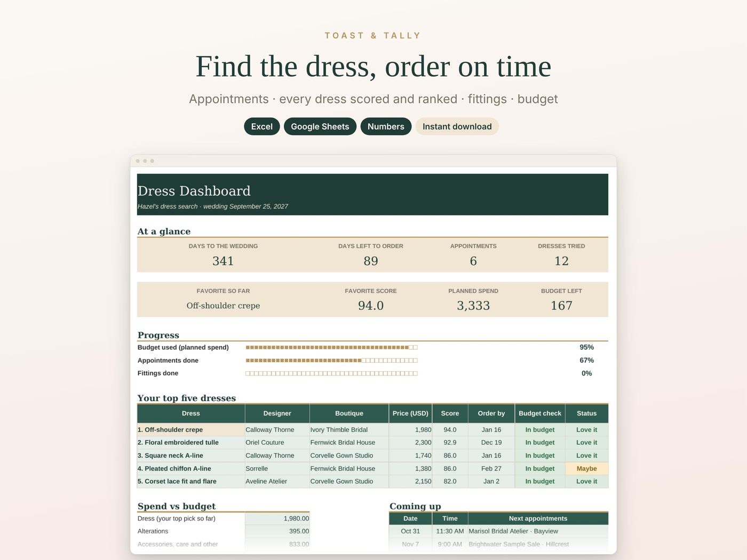Click the Instant download pill
747x560 pixels.
pyautogui.click(x=457, y=126)
